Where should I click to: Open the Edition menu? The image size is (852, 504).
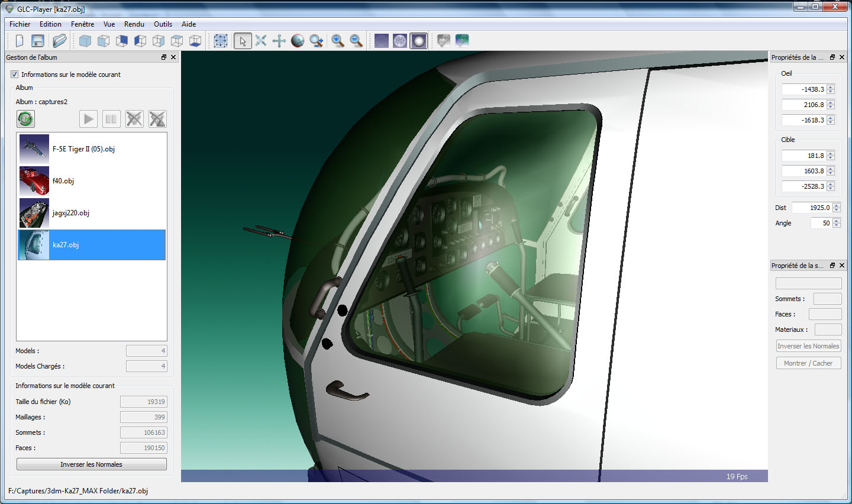pos(50,24)
